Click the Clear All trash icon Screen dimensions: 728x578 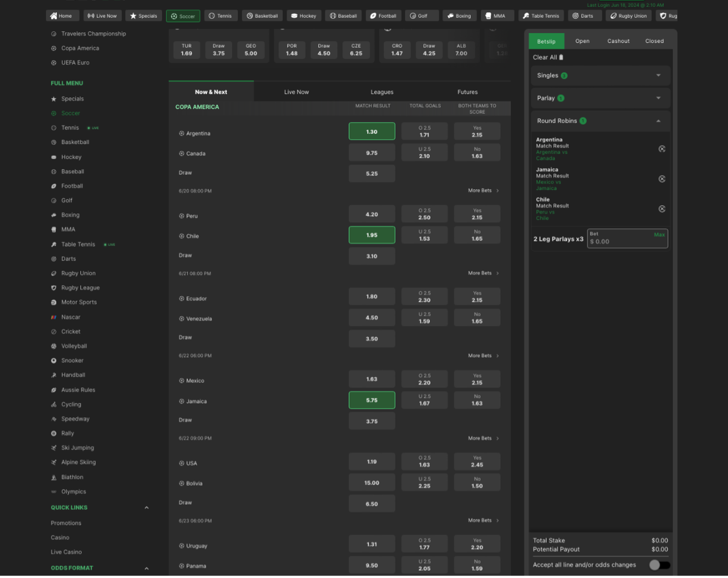tap(561, 57)
